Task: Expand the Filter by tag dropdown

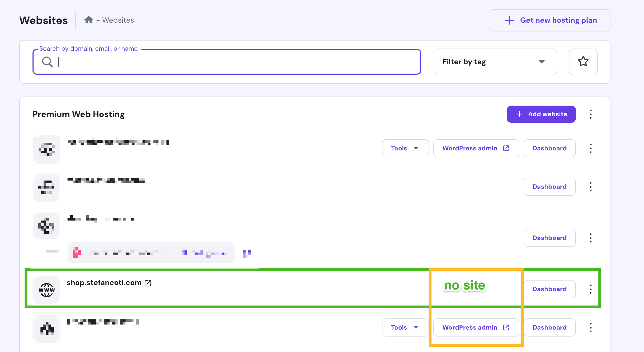Action: pyautogui.click(x=542, y=62)
